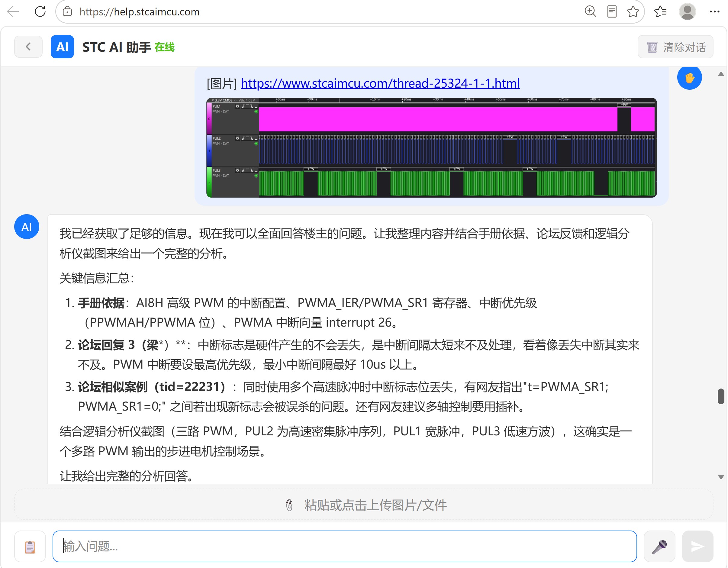Click 粘贴或点击上传图片/文件 upload area
The height and width of the screenshot is (568, 728).
pos(364,505)
